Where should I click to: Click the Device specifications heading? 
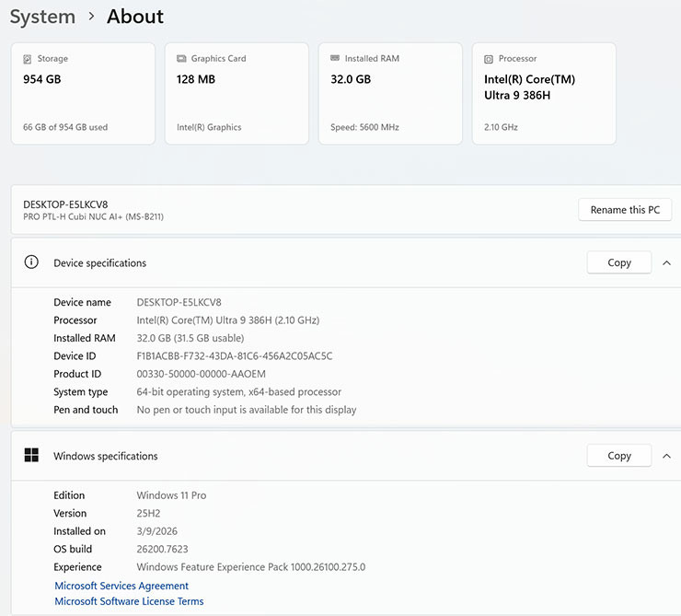(100, 262)
